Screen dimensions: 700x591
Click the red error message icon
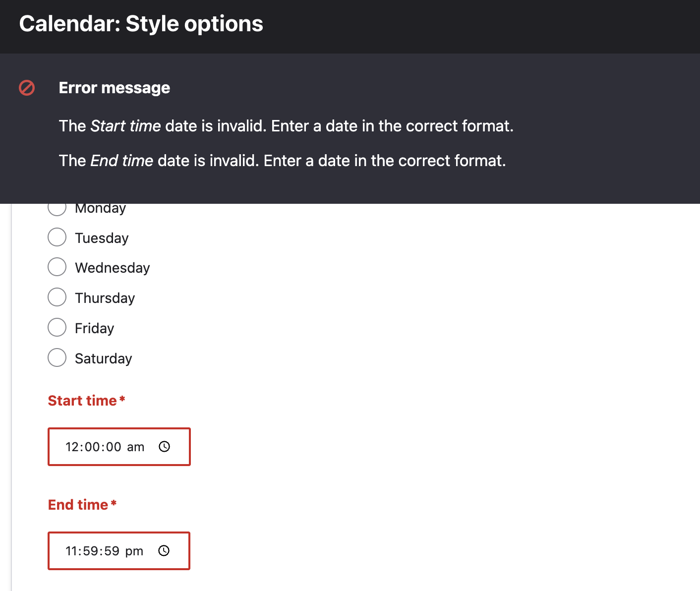27,88
